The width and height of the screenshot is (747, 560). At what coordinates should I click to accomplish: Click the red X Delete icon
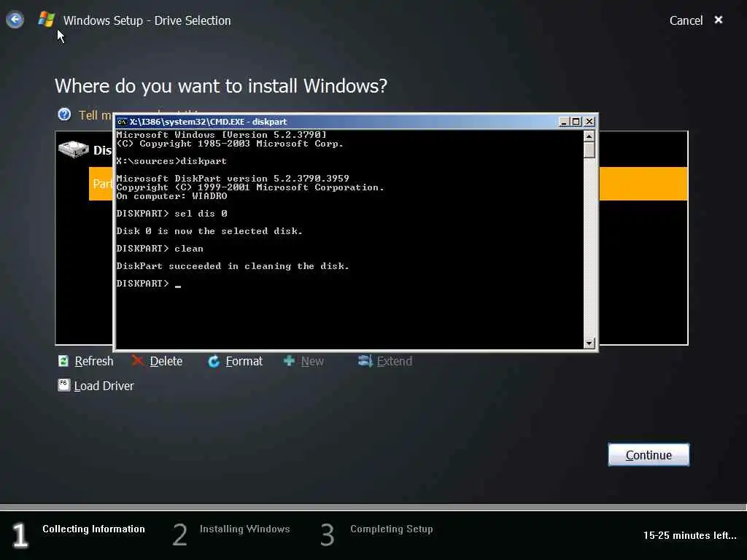138,361
